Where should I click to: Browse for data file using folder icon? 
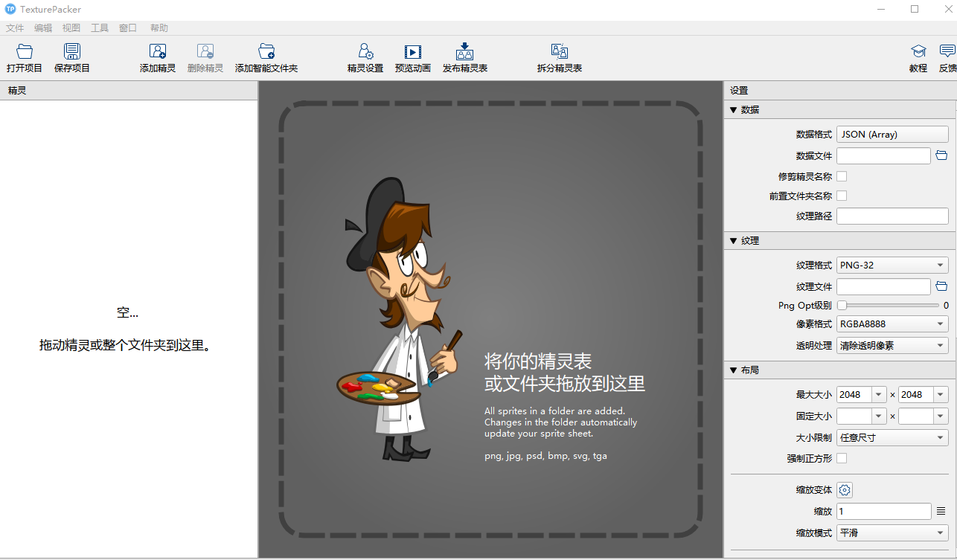[941, 155]
